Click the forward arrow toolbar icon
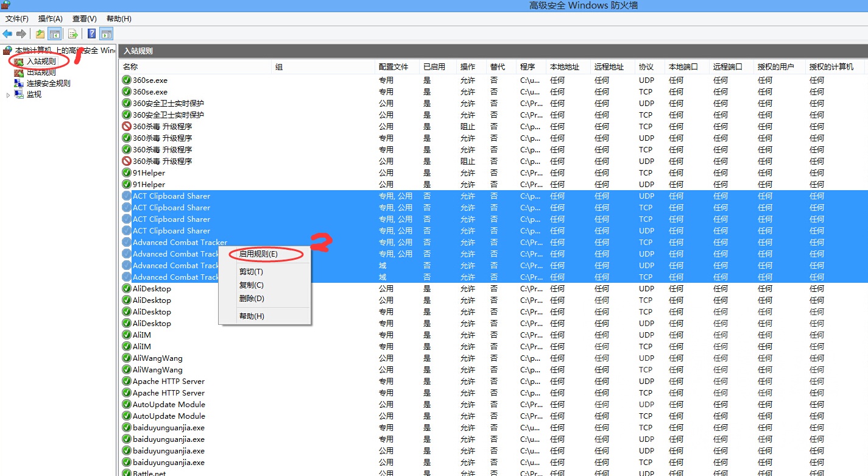 coord(21,34)
